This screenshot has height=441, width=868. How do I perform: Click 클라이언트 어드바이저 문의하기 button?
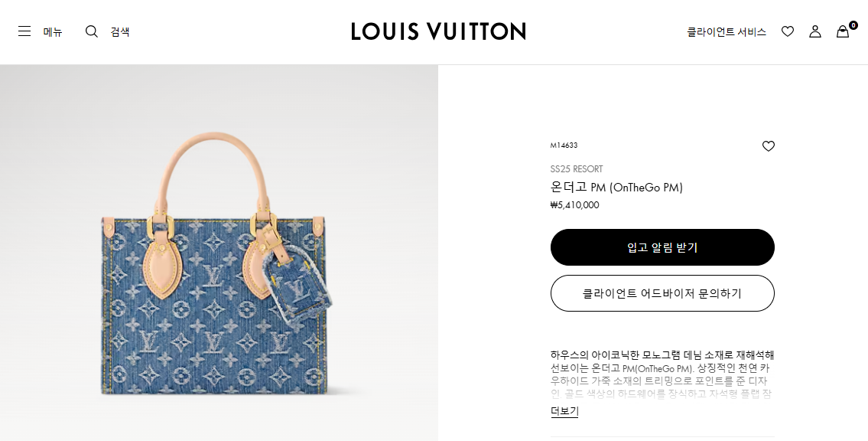(x=662, y=293)
